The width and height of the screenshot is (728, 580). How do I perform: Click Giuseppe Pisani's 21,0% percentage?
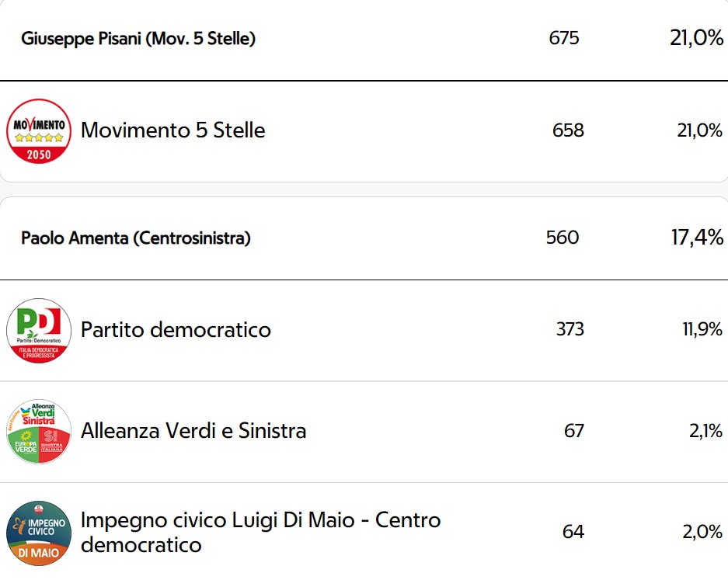696,38
